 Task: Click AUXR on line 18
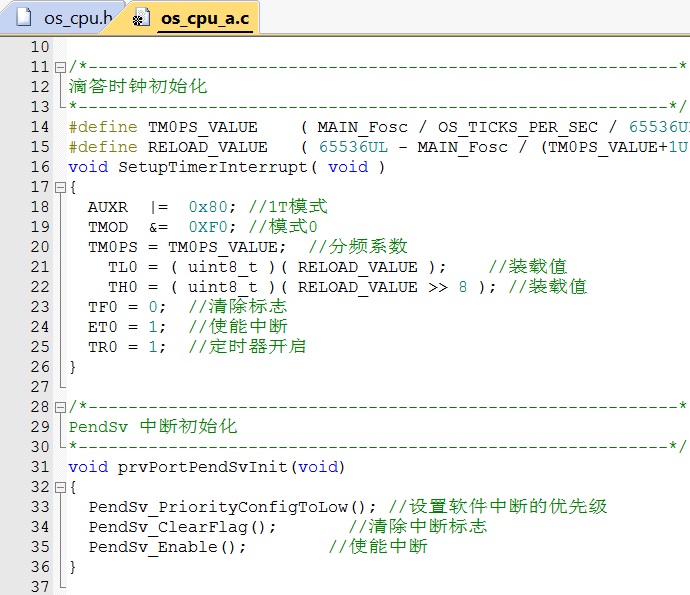pos(108,207)
